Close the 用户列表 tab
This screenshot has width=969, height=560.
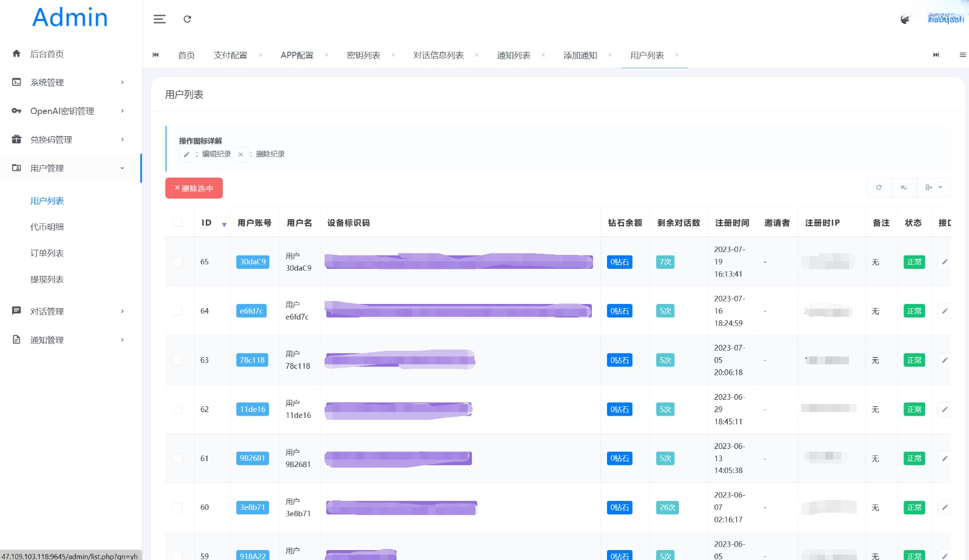[677, 55]
